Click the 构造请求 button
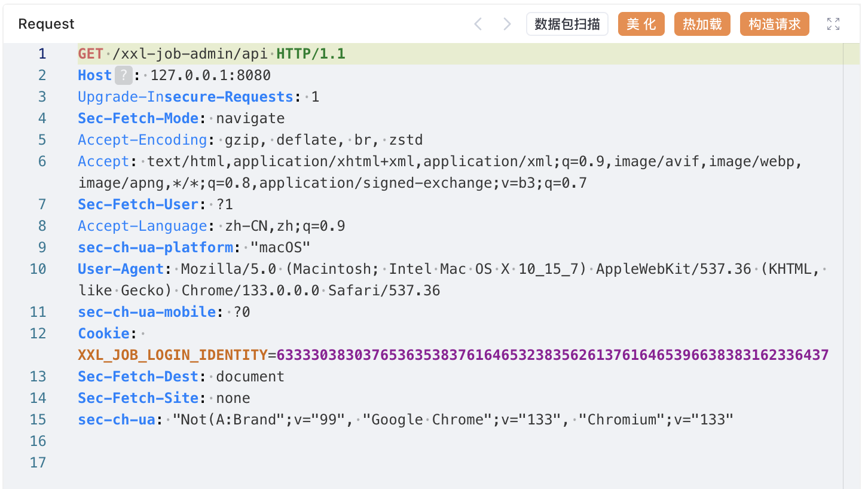868x489 pixels. (774, 24)
